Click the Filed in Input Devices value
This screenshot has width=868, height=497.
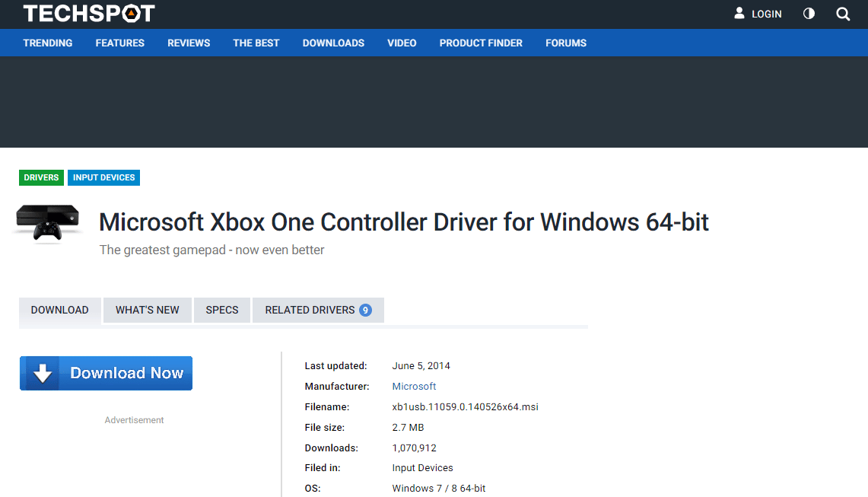click(422, 467)
